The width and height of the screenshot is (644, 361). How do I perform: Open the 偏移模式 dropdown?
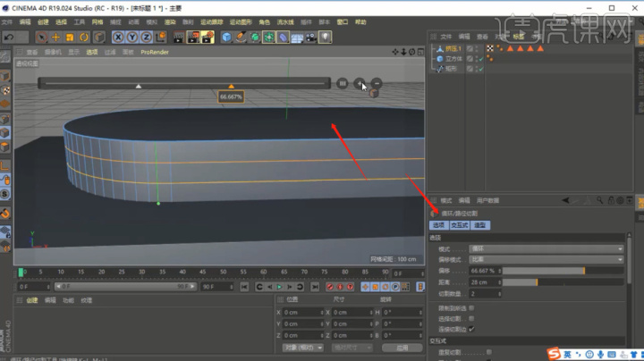547,259
